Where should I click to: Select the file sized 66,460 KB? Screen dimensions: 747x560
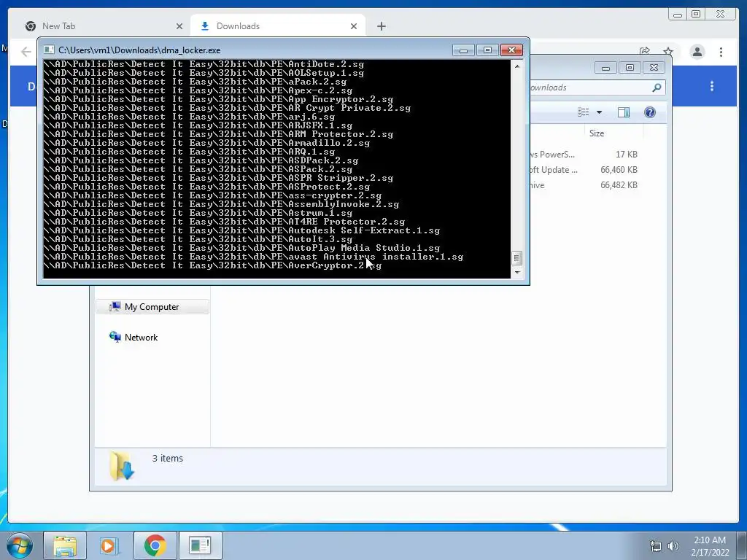[x=585, y=169]
